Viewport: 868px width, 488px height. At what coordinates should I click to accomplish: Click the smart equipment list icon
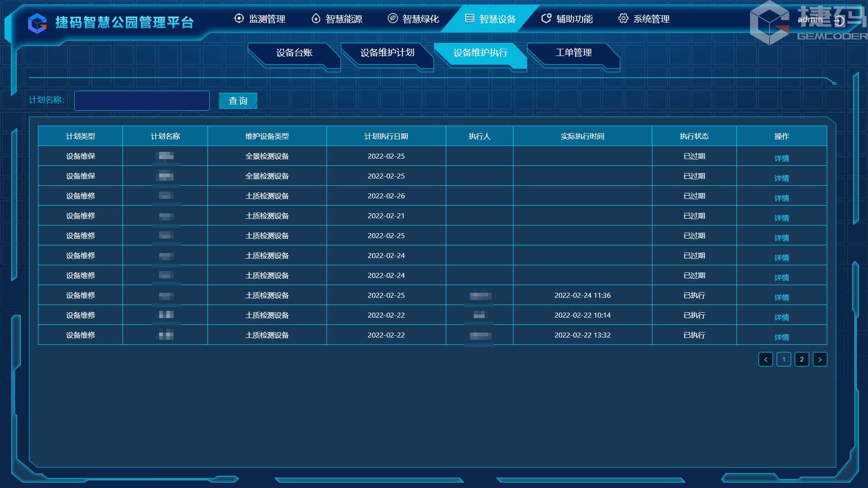coord(470,19)
